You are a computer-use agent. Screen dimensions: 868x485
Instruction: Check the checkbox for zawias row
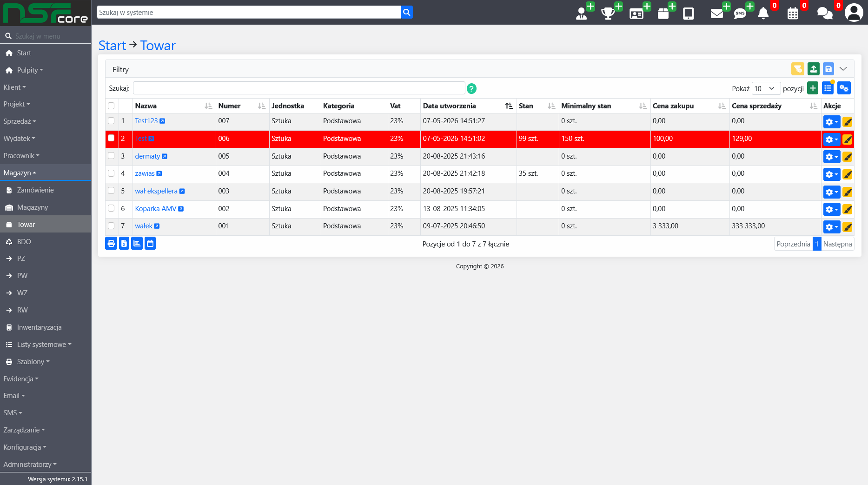(111, 173)
